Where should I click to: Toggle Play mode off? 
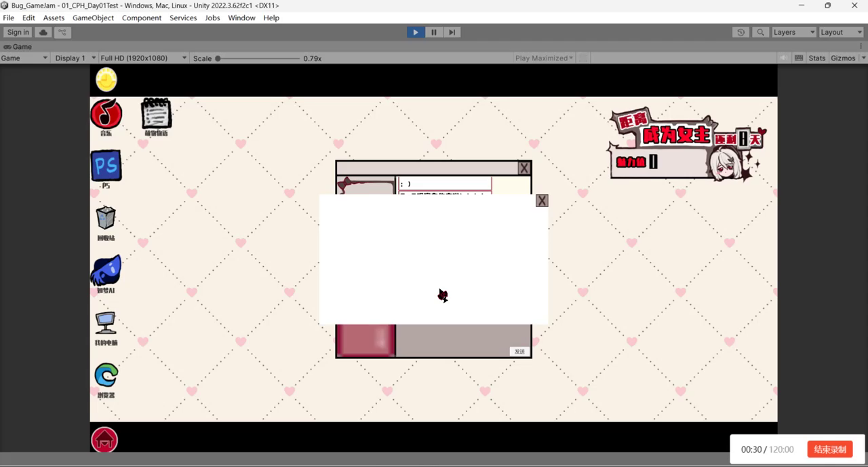(415, 32)
